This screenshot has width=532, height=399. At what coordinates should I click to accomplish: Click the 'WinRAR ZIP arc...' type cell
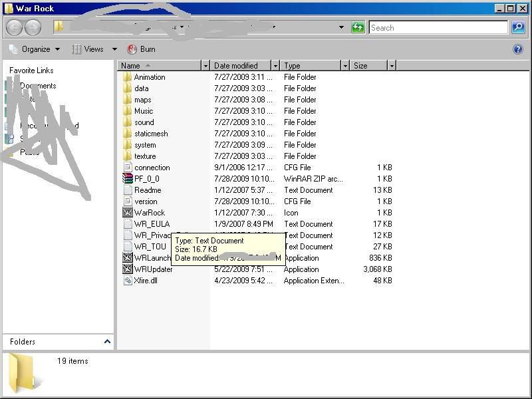[313, 179]
